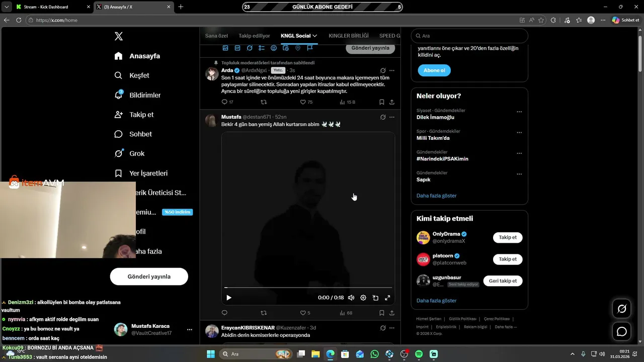Open Spotify from the taskbar
The height and width of the screenshot is (362, 644).
tap(419, 354)
